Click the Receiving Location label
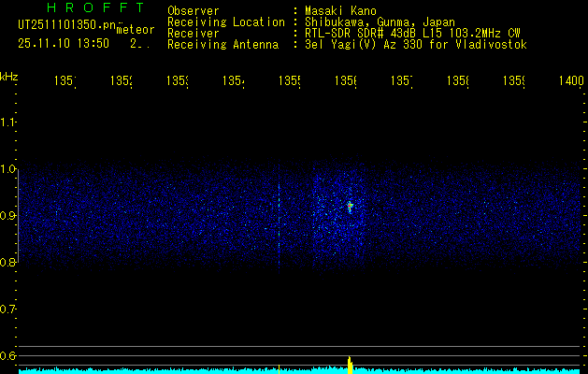588x374 pixels. click(226, 22)
